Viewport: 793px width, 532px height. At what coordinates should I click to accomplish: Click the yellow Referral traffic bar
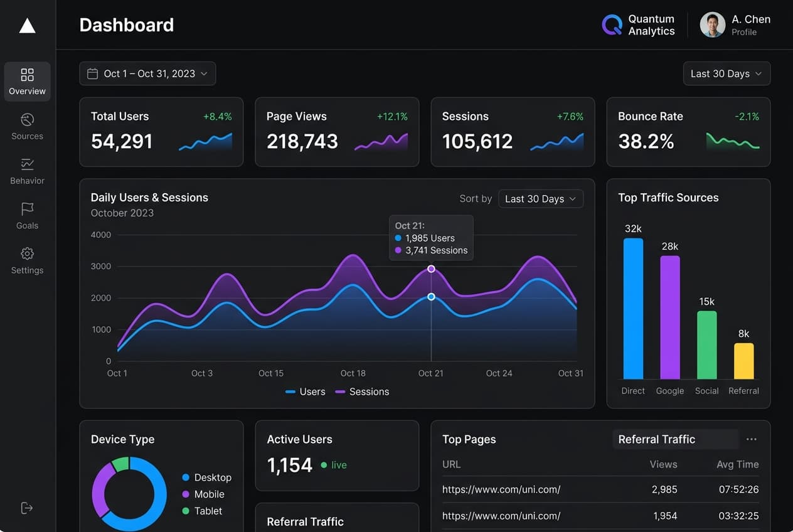744,361
